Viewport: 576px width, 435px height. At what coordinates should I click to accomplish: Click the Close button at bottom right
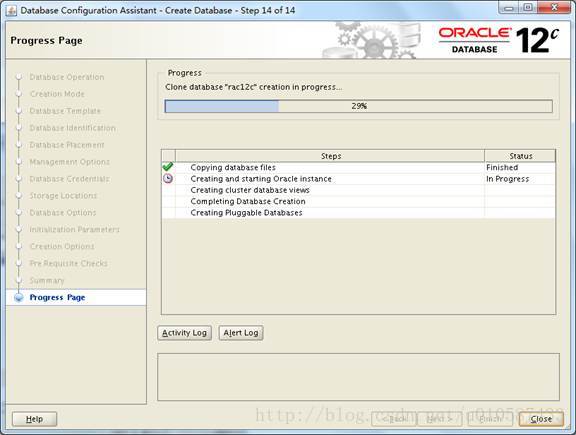tap(541, 419)
